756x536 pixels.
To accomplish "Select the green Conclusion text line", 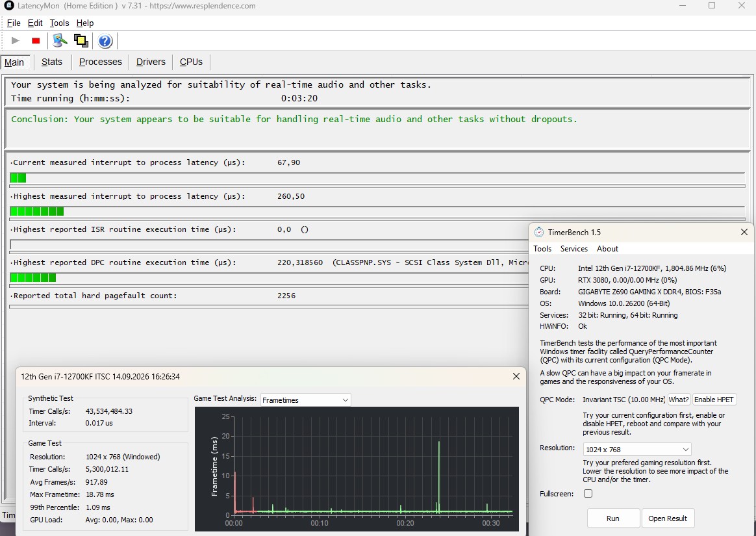I will (294, 119).
